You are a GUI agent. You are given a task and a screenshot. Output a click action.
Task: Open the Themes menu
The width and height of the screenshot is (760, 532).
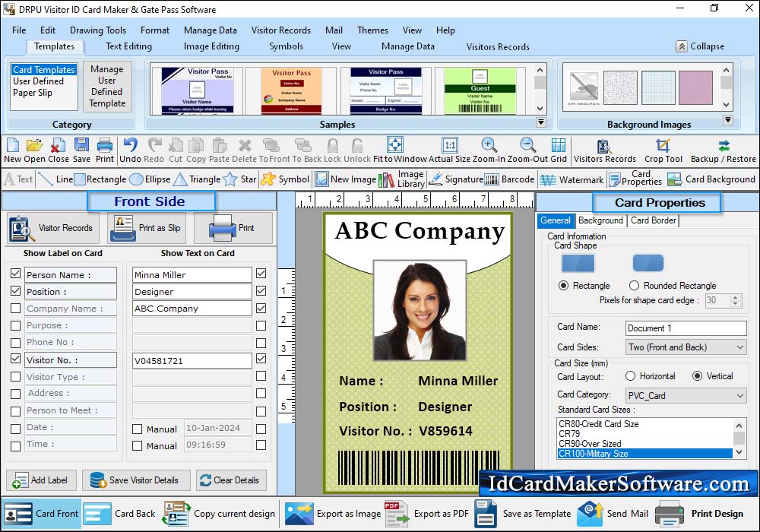[x=372, y=30]
